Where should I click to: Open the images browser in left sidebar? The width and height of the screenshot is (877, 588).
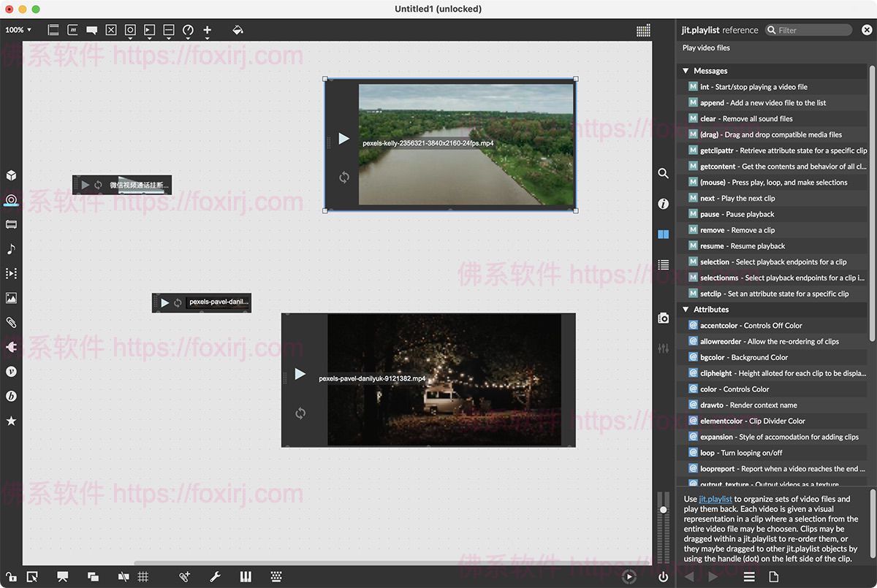(11, 298)
